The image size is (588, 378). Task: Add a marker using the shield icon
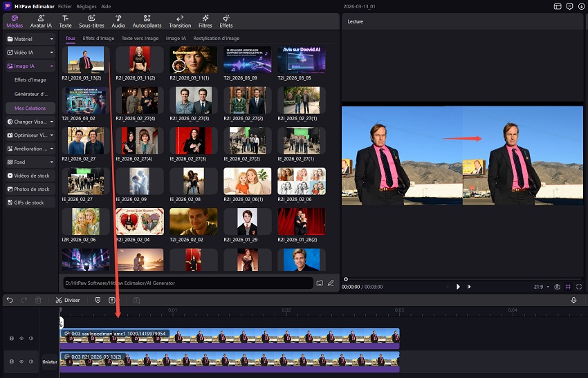click(x=98, y=300)
